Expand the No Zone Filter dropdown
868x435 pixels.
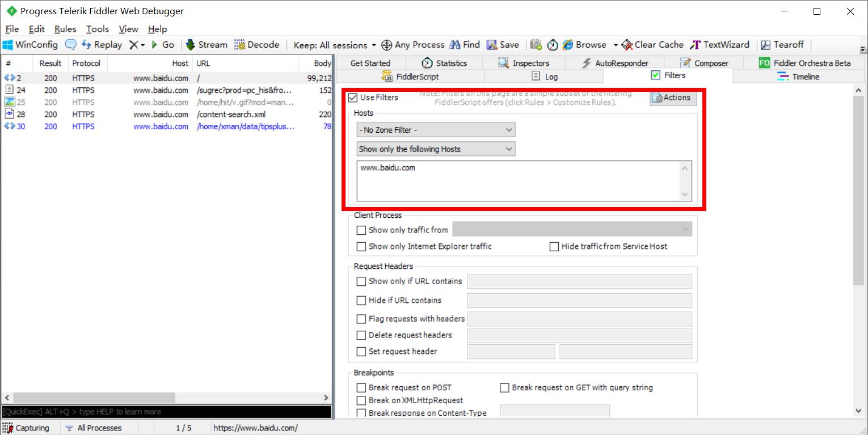pos(436,130)
